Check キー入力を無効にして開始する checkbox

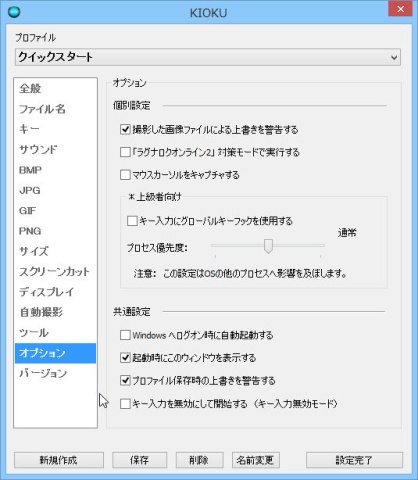click(x=125, y=404)
